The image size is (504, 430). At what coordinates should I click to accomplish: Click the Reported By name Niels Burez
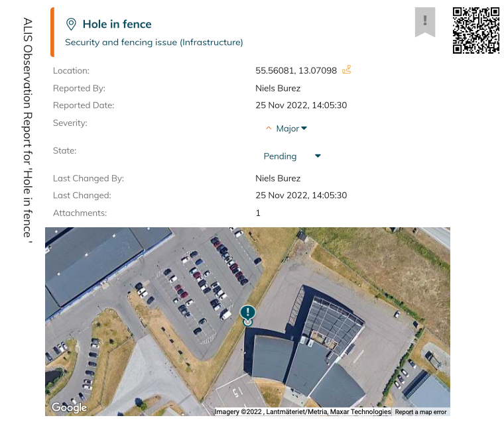point(278,88)
